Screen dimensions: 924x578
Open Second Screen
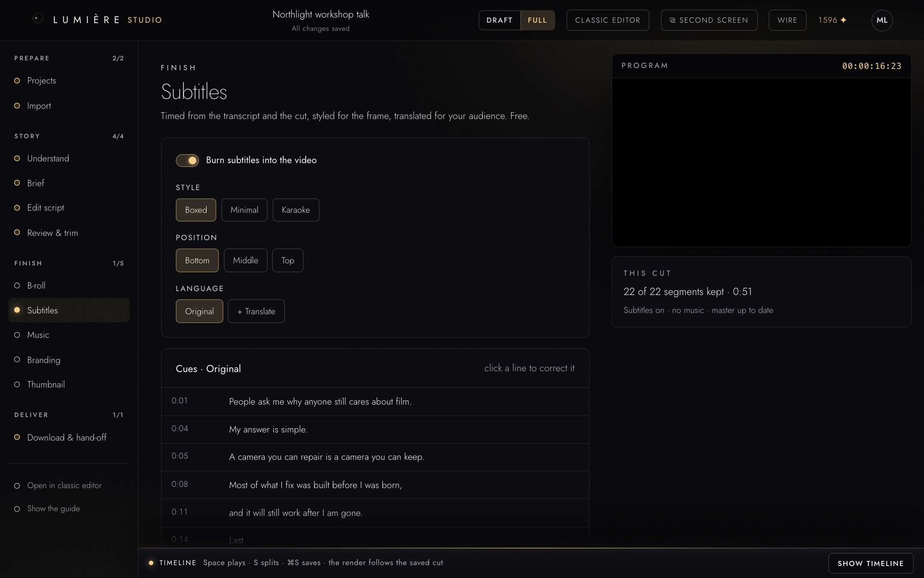coord(709,20)
